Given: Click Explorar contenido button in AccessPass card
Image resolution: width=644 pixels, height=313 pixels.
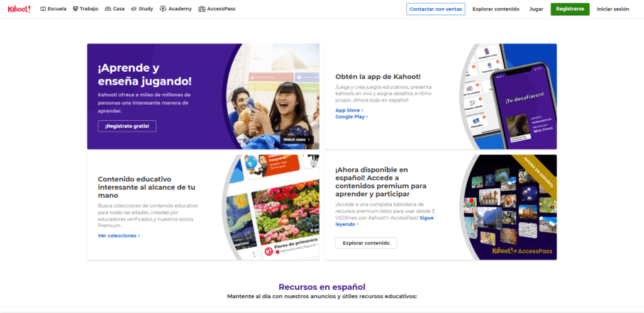Looking at the screenshot, I should pos(366,243).
